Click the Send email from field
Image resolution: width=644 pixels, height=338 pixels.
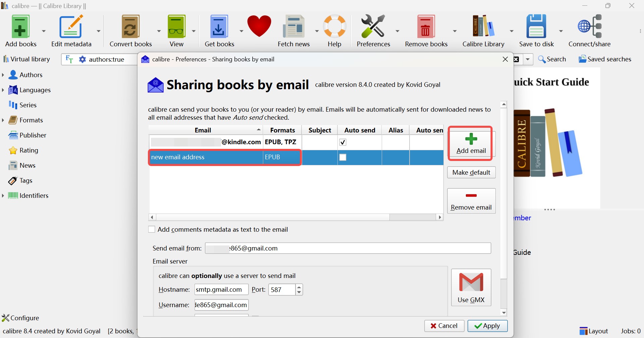[348, 248]
